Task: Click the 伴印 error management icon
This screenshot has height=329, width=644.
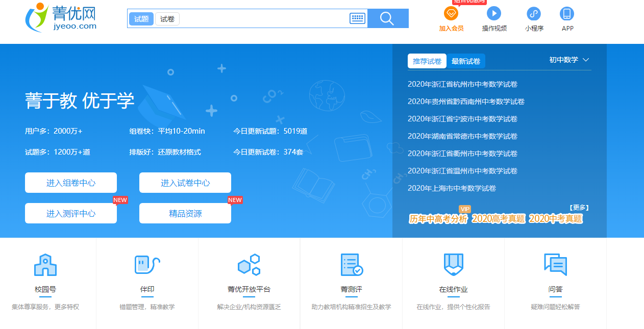Action: [147, 264]
